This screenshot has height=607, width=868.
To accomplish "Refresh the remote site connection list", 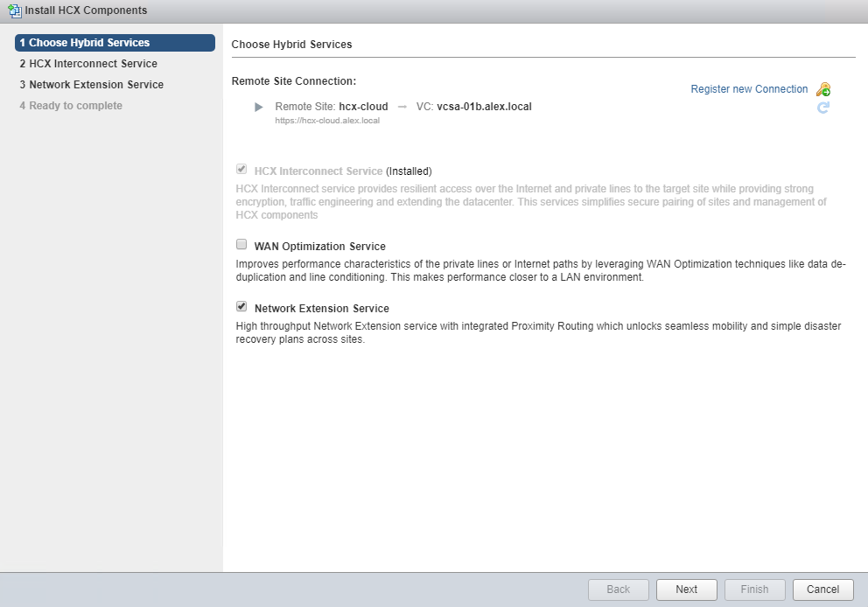I will tap(822, 108).
